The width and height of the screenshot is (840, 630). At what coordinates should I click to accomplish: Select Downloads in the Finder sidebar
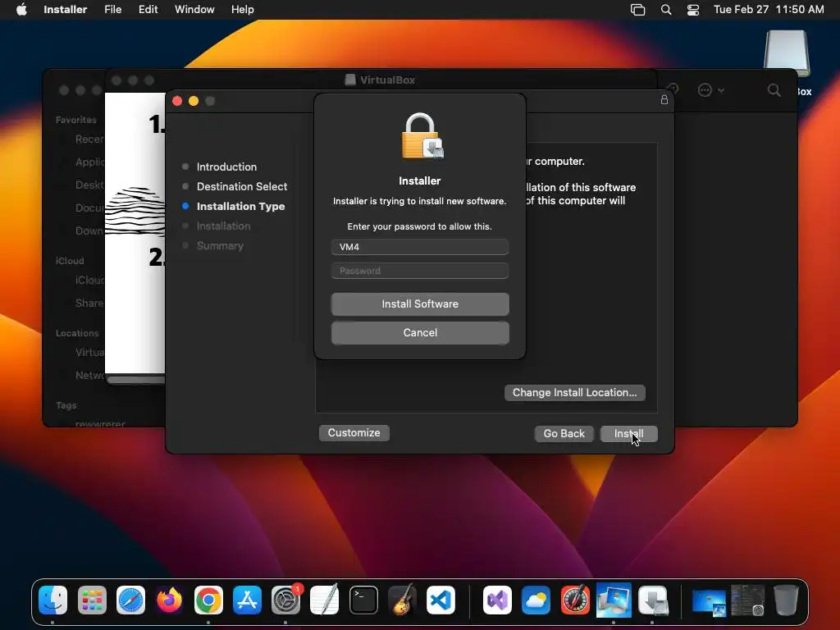pyautogui.click(x=89, y=231)
